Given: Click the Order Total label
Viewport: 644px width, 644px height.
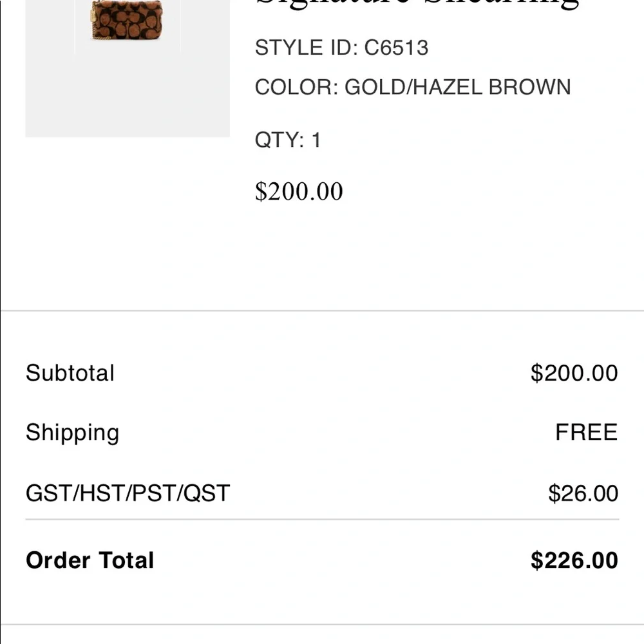Looking at the screenshot, I should (90, 560).
